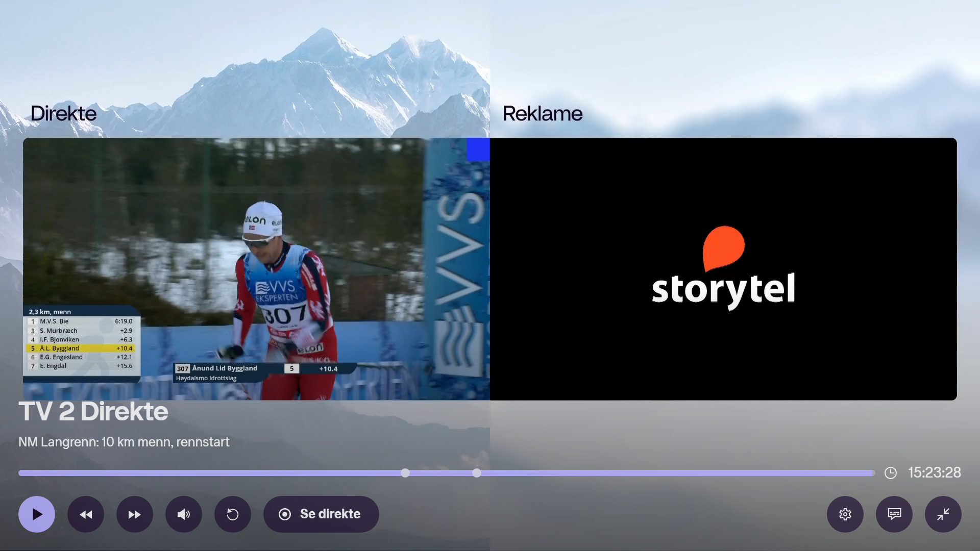
Task: Click the Direkte heading
Action: point(63,113)
